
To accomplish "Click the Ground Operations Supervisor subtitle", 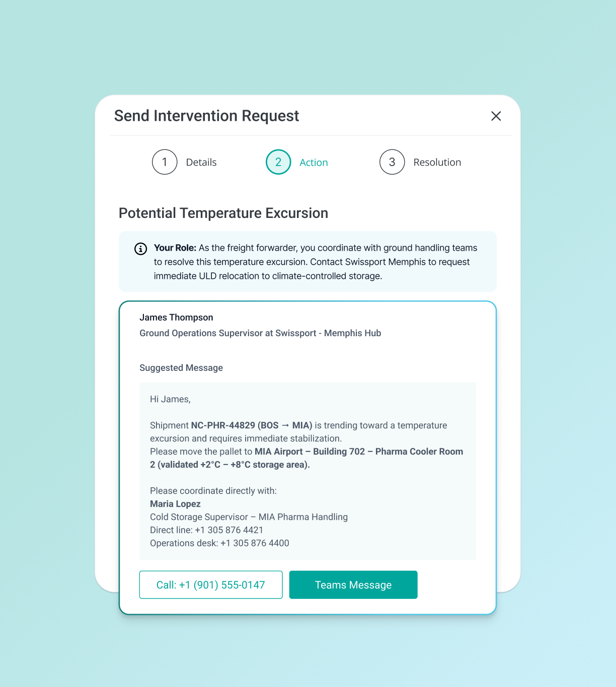I will pyautogui.click(x=260, y=333).
